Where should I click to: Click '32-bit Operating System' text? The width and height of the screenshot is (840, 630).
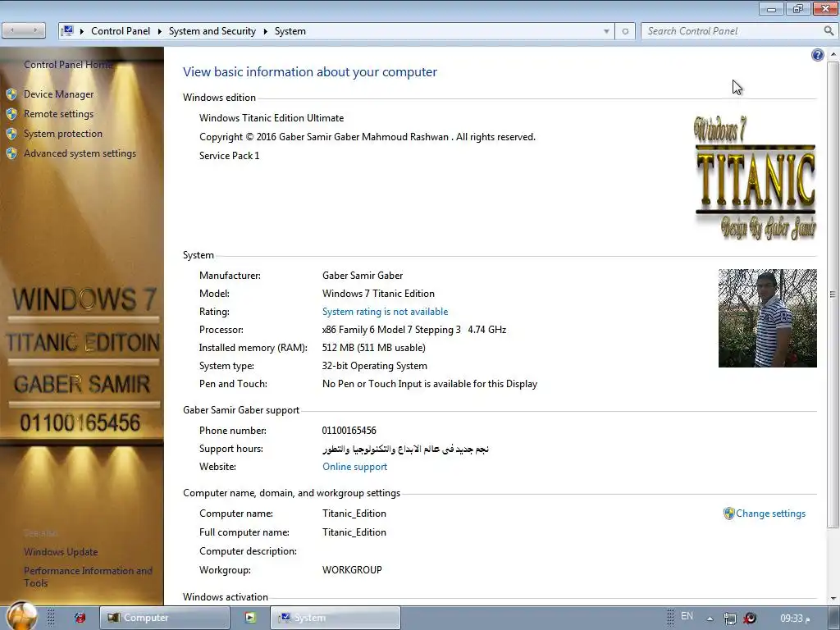(374, 366)
